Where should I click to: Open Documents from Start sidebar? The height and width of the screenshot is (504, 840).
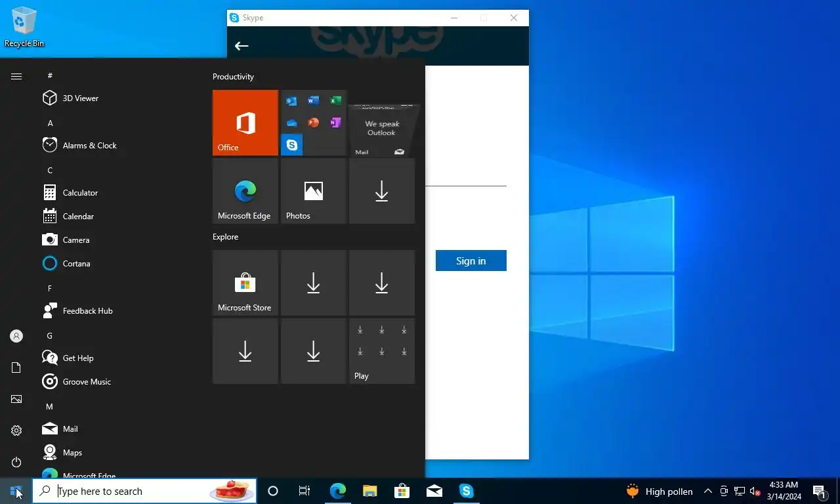click(16, 367)
